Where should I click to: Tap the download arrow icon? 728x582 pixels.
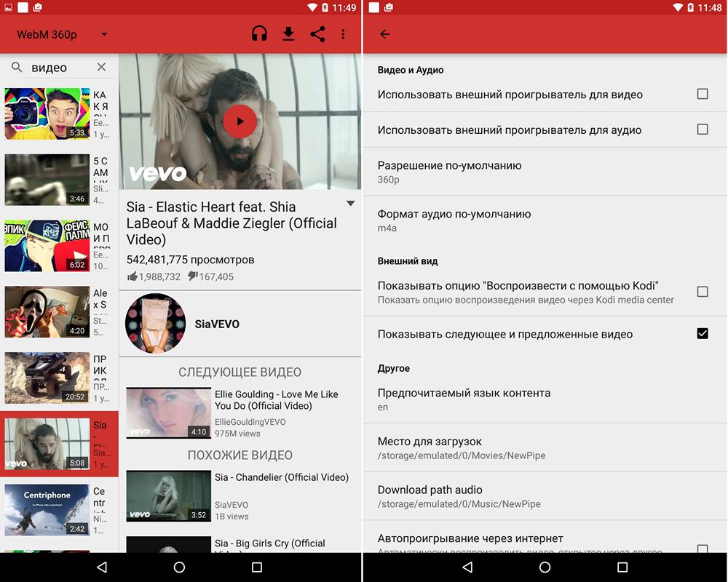point(288,34)
